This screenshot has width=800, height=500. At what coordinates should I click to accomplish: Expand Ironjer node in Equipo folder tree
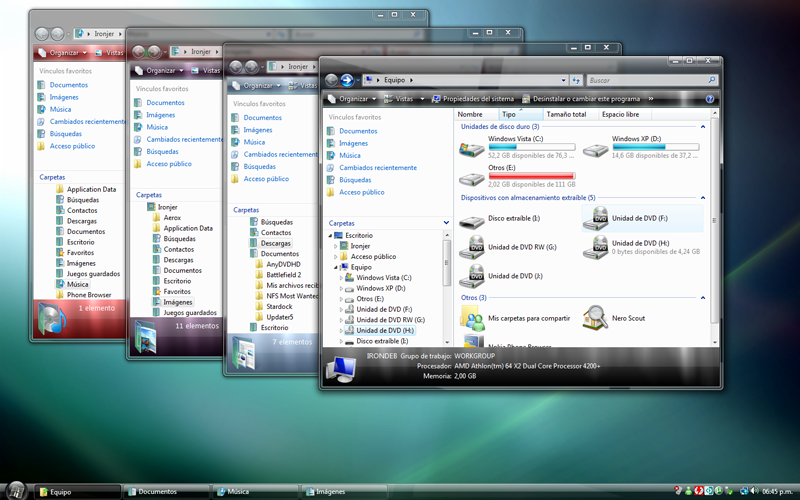tap(336, 246)
